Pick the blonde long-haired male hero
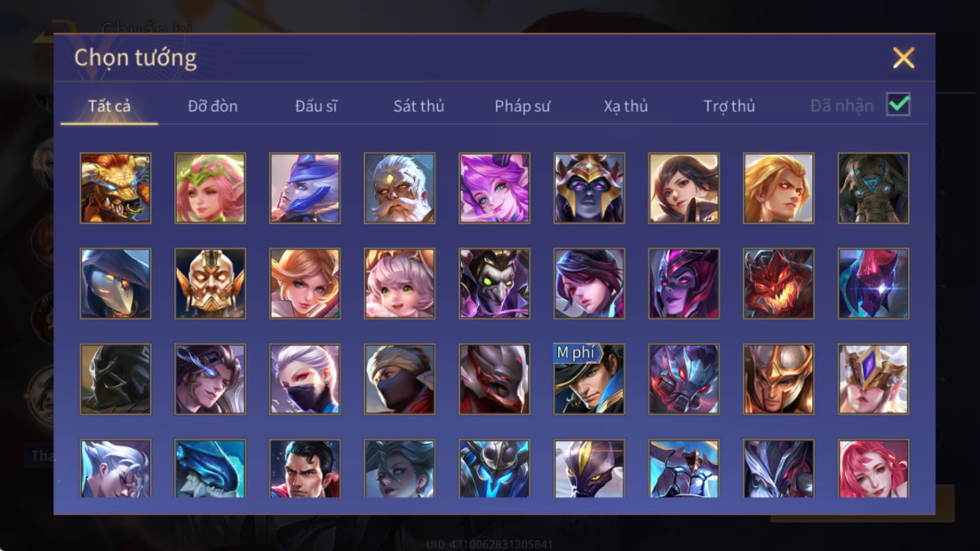980x551 pixels. pos(778,188)
